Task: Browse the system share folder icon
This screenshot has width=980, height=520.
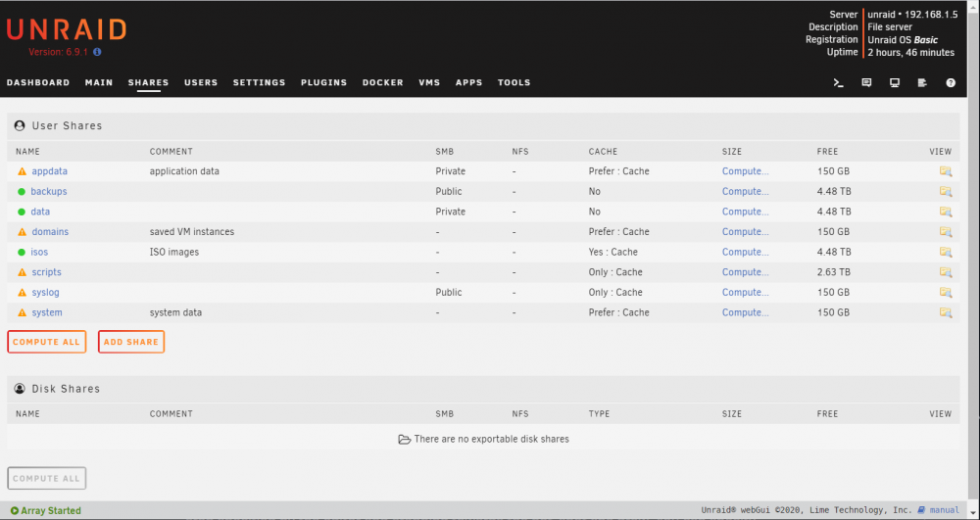Action: coord(946,312)
